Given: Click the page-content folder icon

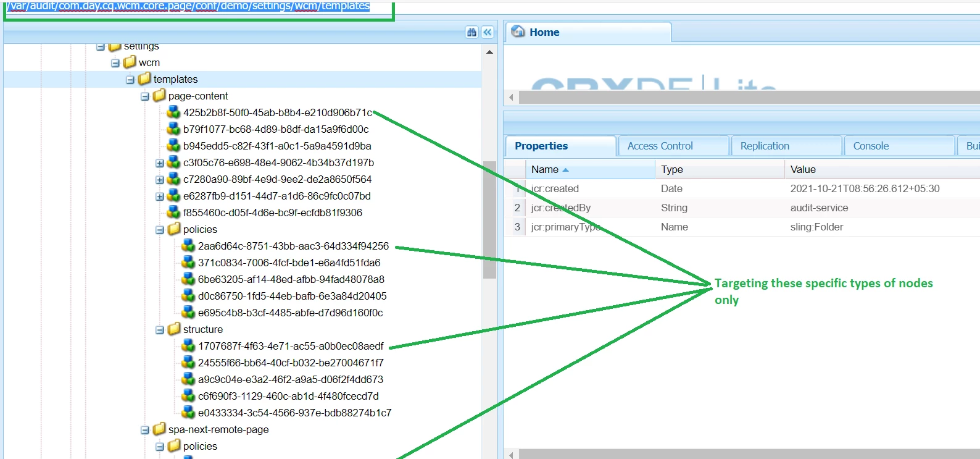Looking at the screenshot, I should [159, 95].
